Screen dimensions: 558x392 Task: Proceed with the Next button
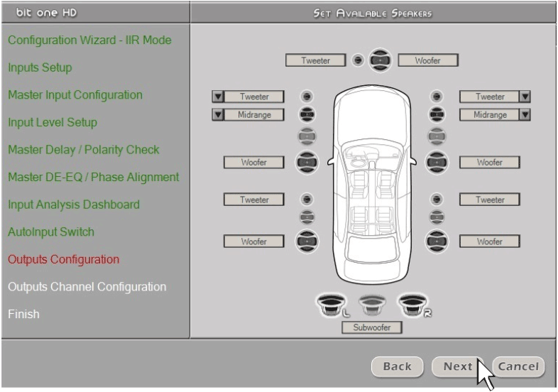458,366
